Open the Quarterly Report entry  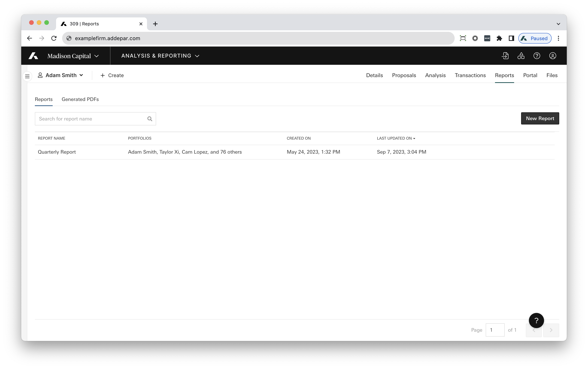57,152
